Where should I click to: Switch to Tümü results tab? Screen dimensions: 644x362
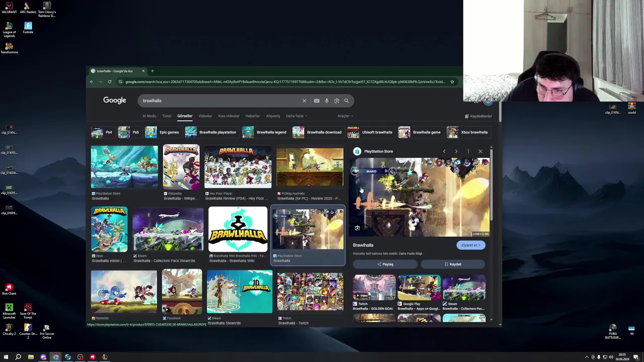pyautogui.click(x=167, y=116)
